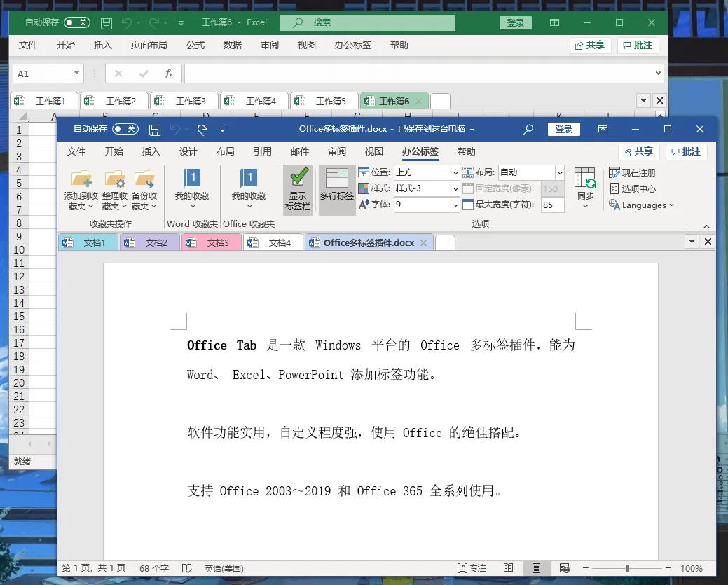The height and width of the screenshot is (585, 728).
Task: Click the confirm checkmark in Excel formula bar
Action: [x=144, y=74]
